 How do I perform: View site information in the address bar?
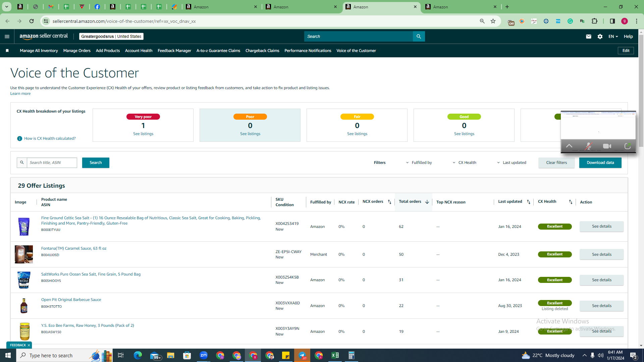[x=46, y=21]
